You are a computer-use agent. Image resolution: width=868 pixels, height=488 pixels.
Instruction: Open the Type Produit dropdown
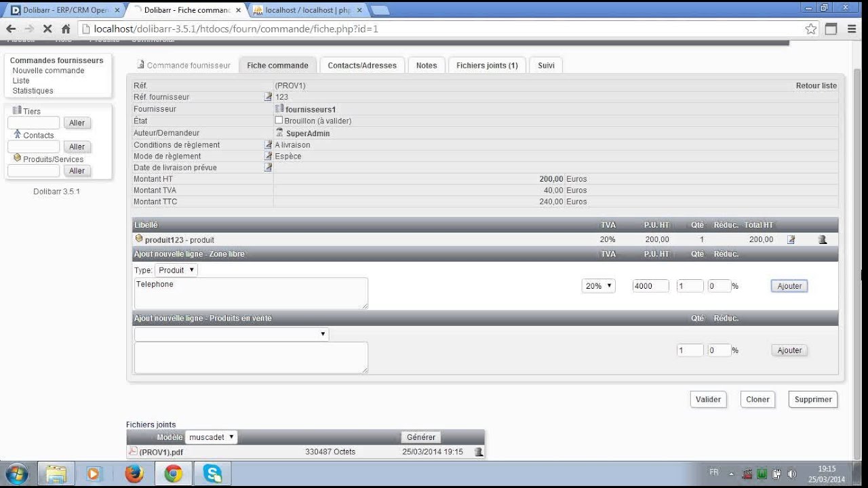(x=176, y=270)
